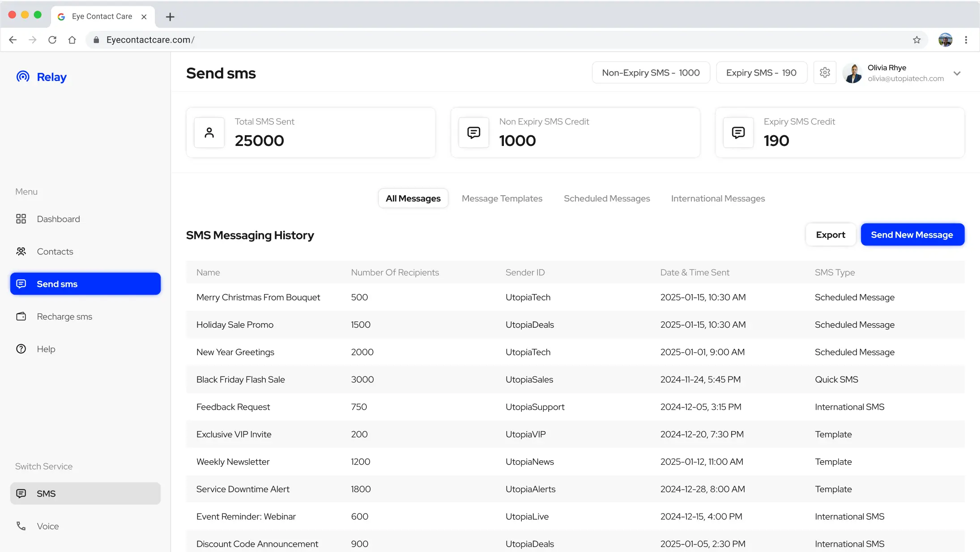Bookmark page with the star icon
The width and height of the screenshot is (980, 552).
pyautogui.click(x=917, y=40)
